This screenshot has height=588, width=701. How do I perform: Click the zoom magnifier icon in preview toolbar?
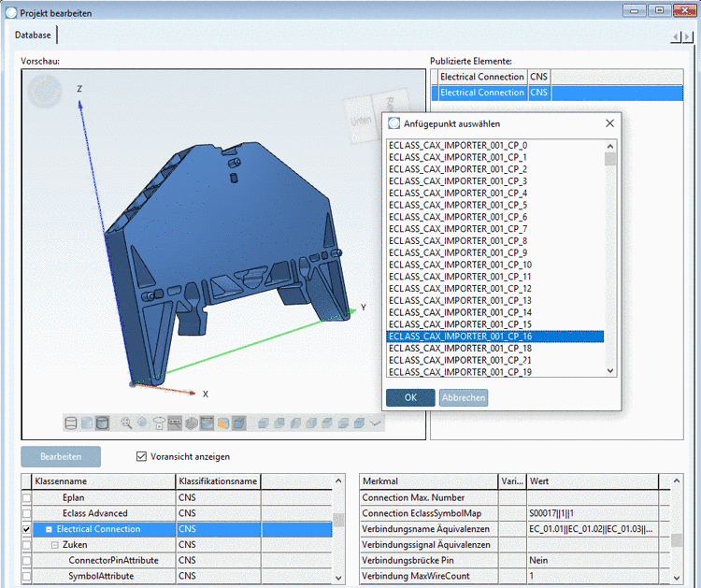126,423
